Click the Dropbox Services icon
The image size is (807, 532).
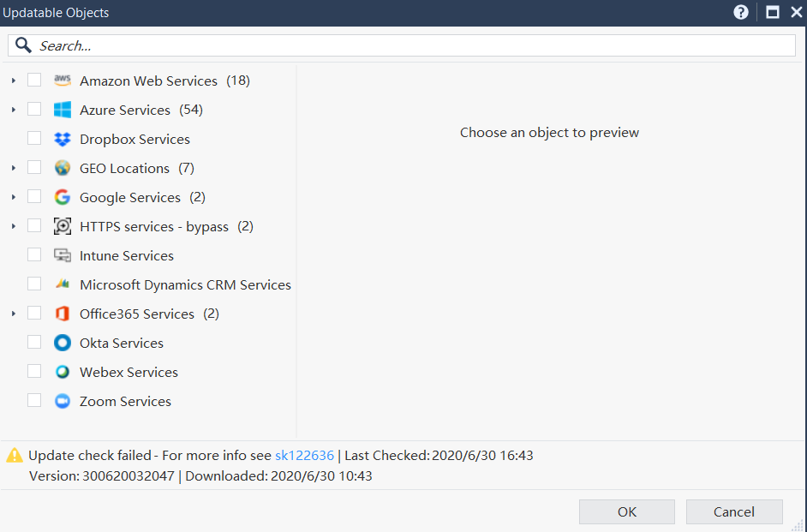coord(62,139)
